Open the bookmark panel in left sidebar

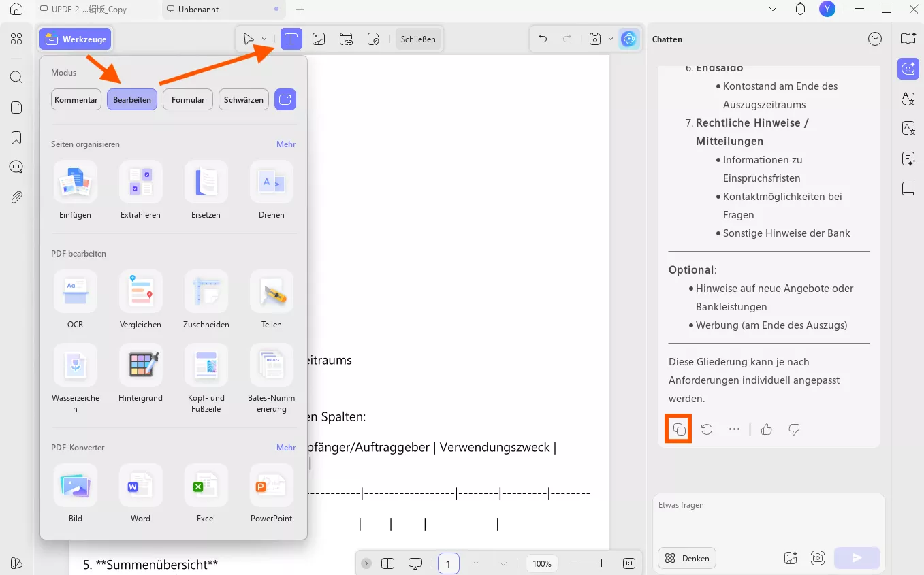[x=16, y=137]
